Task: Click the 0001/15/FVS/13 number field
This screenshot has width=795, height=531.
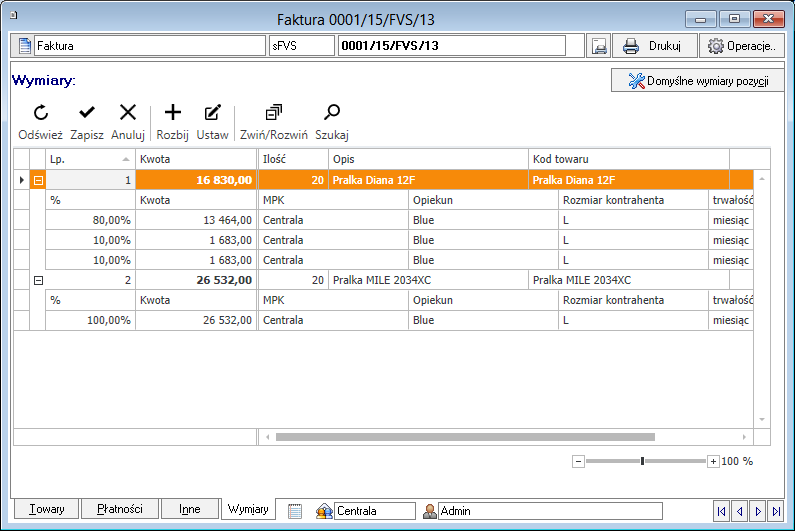Action: pos(452,46)
